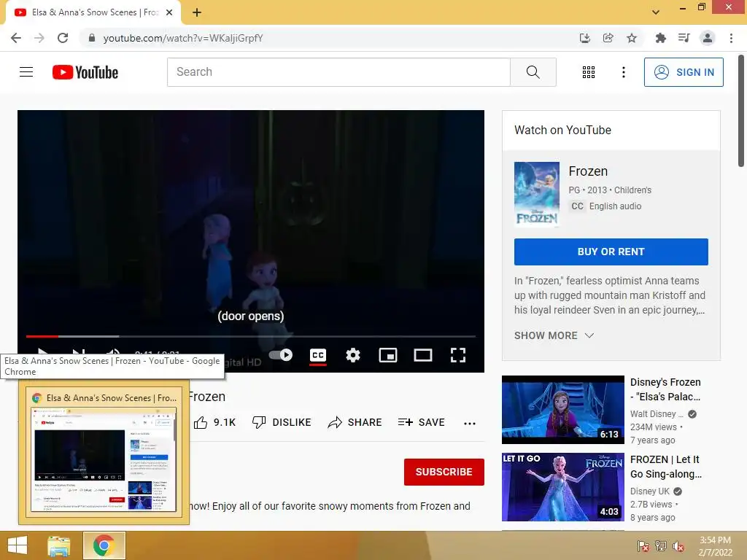
Task: Go to the YouTube home logo
Action: pyautogui.click(x=85, y=72)
